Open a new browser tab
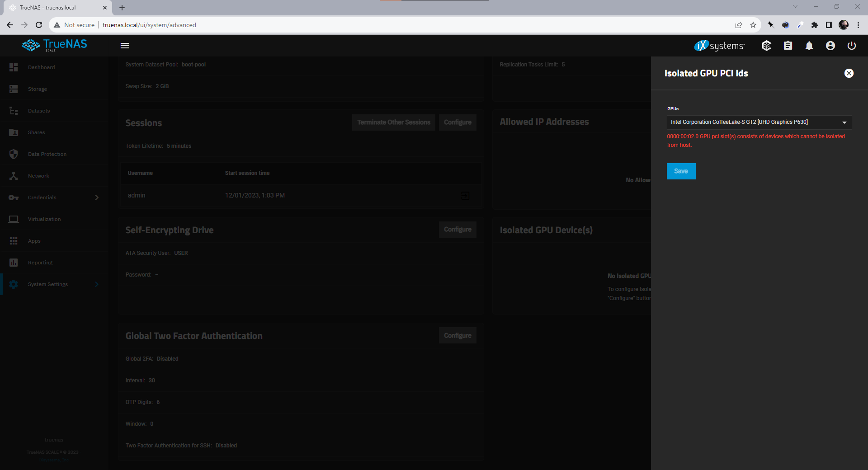Viewport: 868px width, 470px height. tap(122, 8)
